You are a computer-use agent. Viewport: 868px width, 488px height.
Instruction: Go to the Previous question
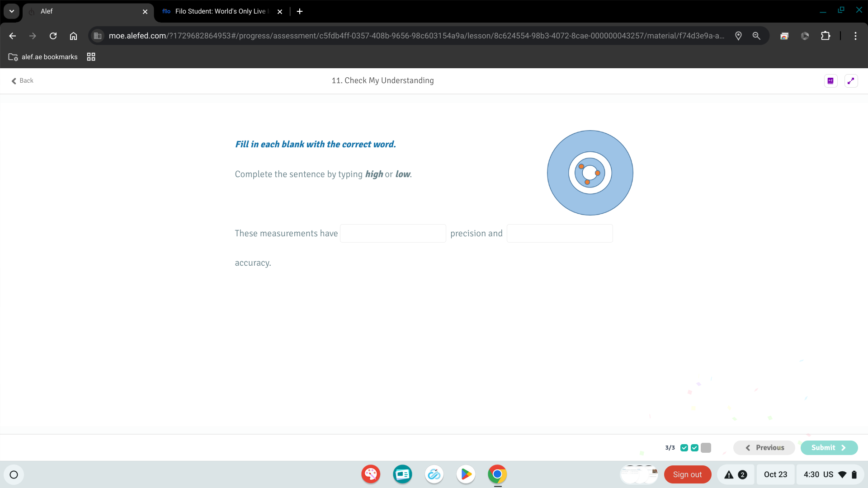[764, 448]
